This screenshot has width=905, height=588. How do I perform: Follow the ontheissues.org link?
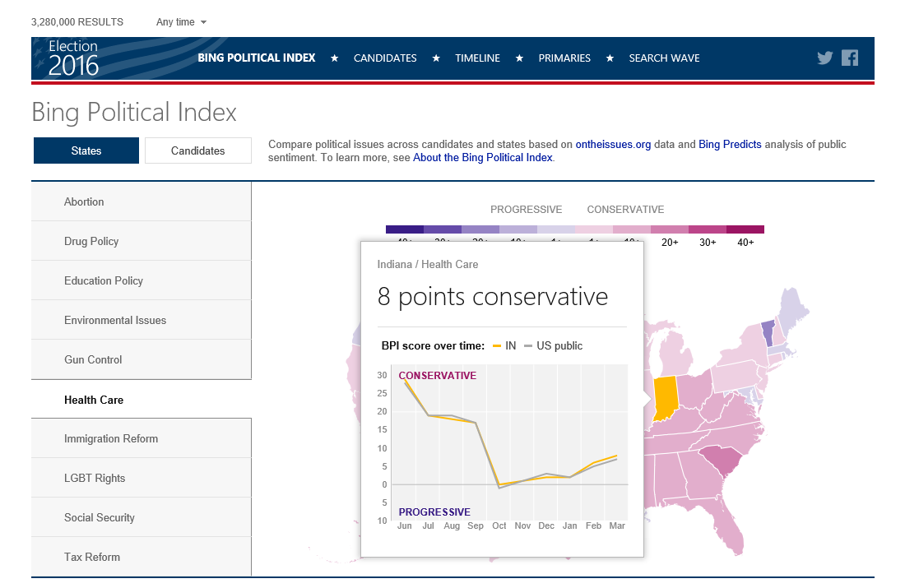click(x=613, y=144)
